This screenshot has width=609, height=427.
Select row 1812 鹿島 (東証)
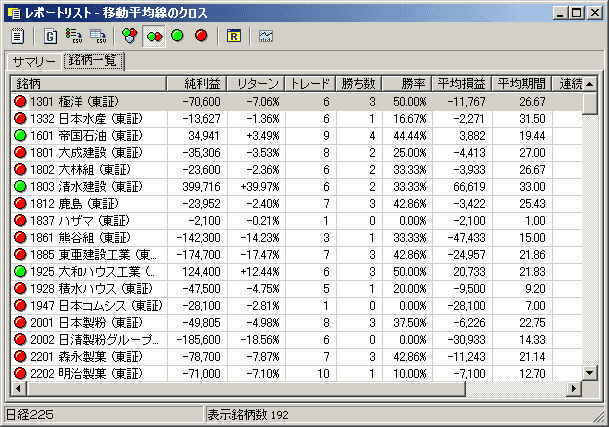(297, 204)
